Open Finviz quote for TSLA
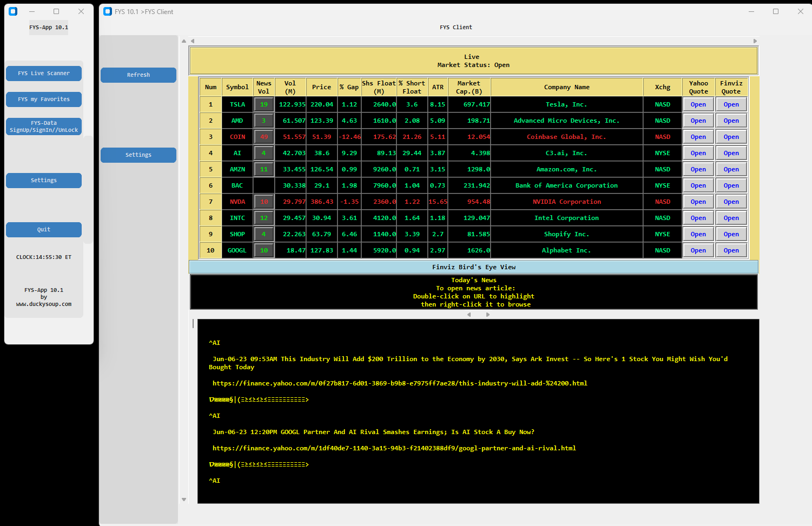The width and height of the screenshot is (812, 526). point(731,105)
